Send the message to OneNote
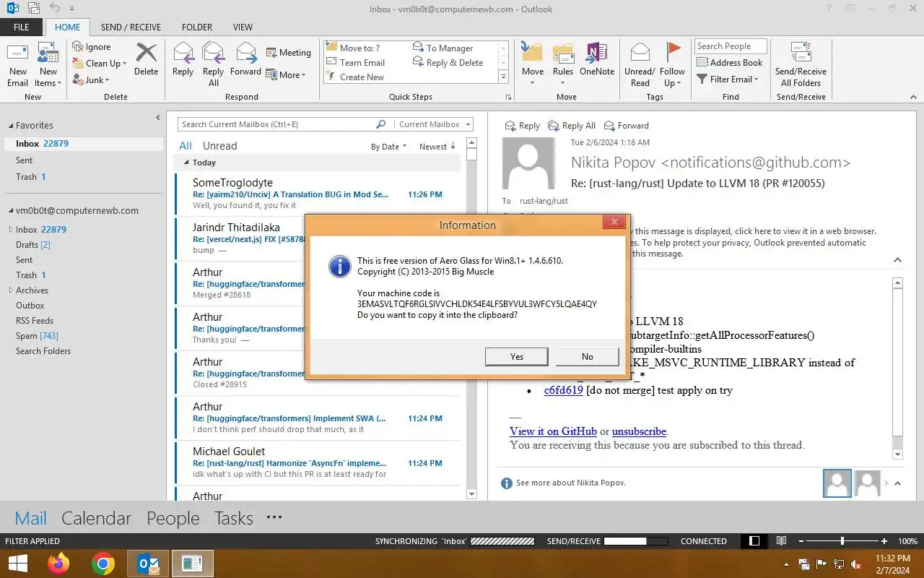 coord(597,59)
